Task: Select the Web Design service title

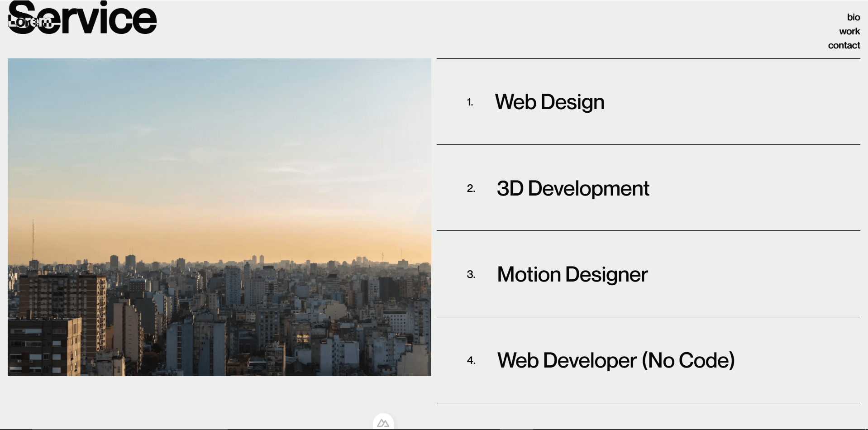Action: click(x=549, y=102)
